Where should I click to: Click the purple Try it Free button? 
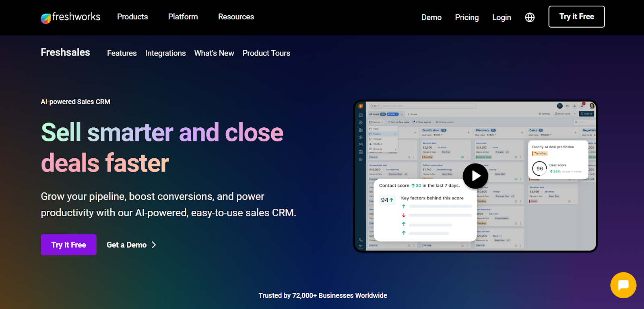[x=68, y=245]
